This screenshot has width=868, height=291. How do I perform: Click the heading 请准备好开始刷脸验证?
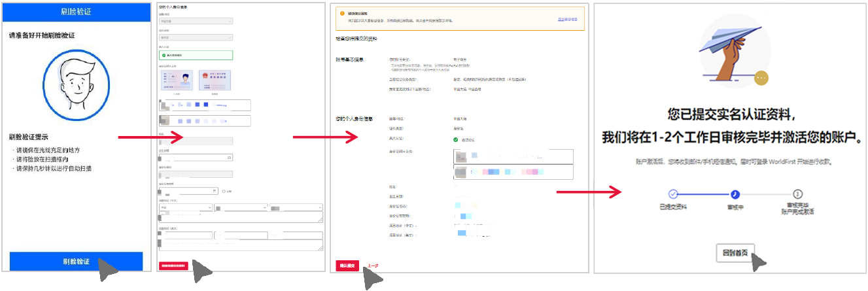42,34
